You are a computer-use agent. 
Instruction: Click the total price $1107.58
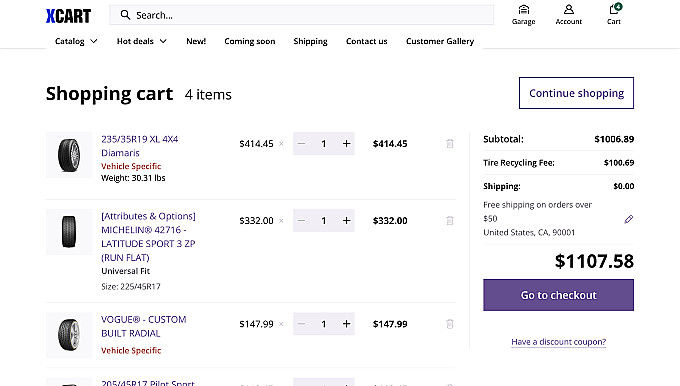coord(594,261)
